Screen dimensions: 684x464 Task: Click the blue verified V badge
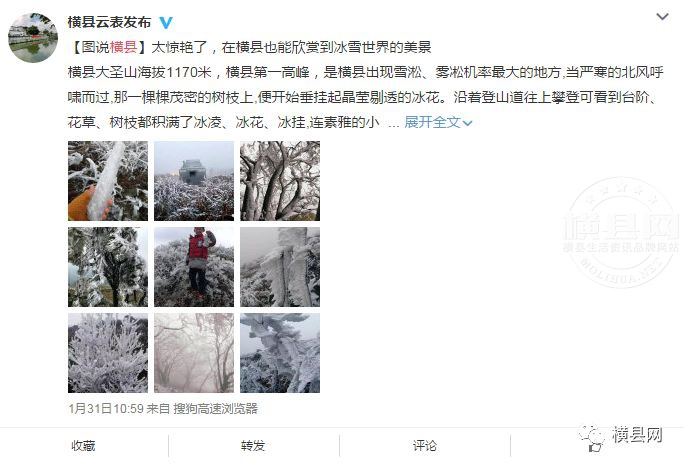click(x=166, y=22)
